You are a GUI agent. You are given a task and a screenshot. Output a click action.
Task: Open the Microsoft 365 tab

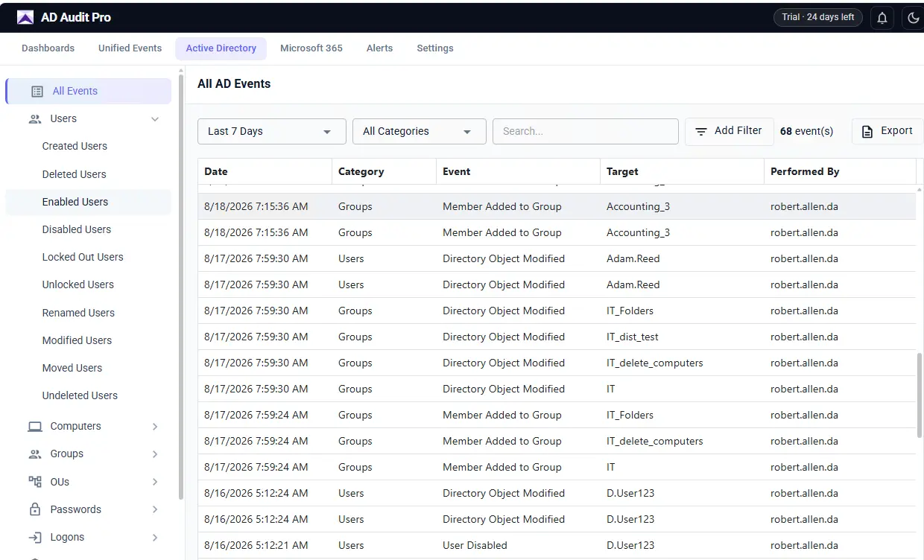[311, 48]
